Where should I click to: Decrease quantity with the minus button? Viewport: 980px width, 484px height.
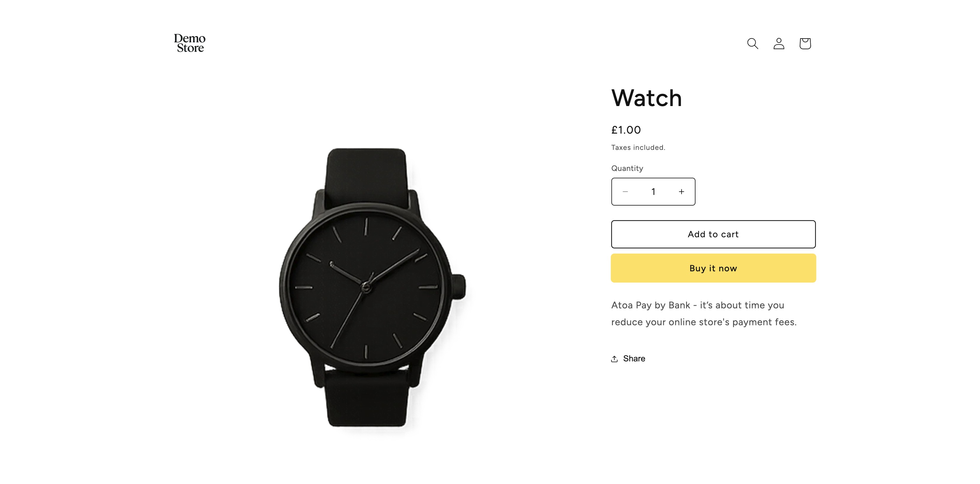625,192
